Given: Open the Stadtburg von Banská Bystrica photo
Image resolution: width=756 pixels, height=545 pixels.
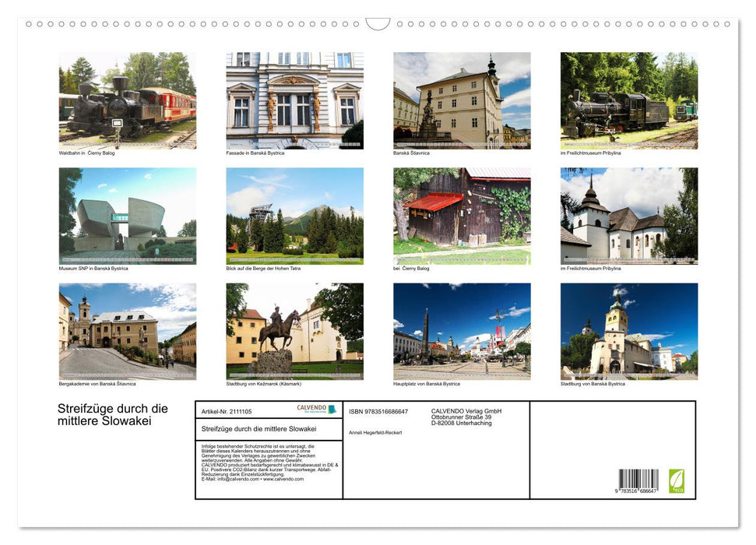Looking at the screenshot, I should pos(629,331).
